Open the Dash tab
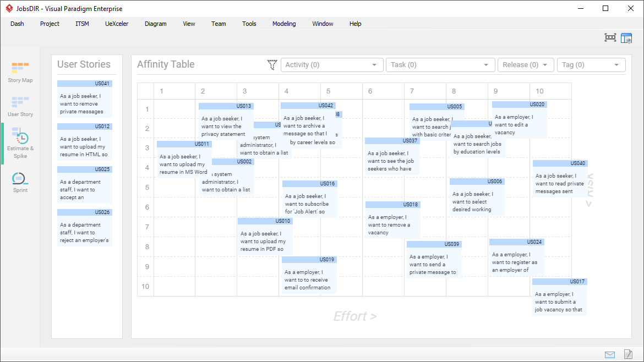 (17, 24)
